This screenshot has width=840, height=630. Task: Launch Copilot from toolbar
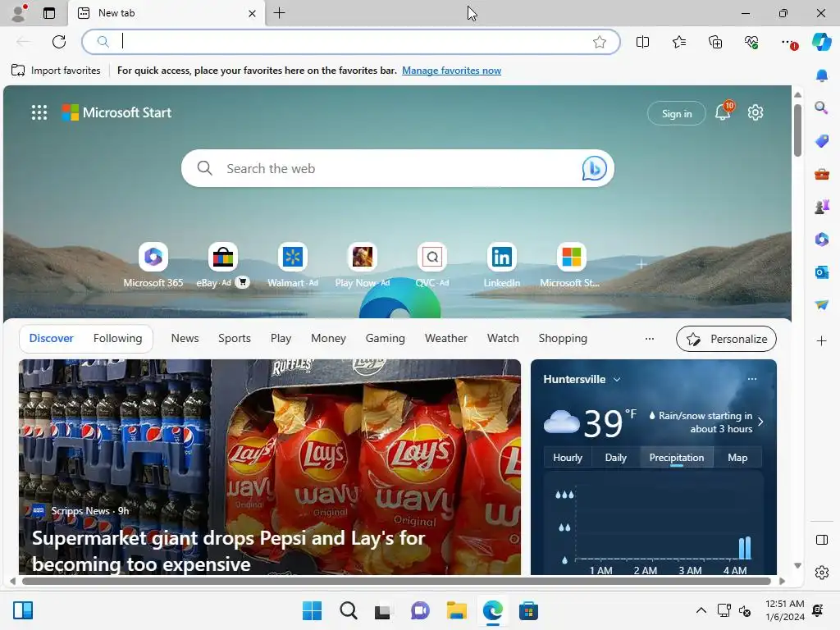tap(822, 42)
